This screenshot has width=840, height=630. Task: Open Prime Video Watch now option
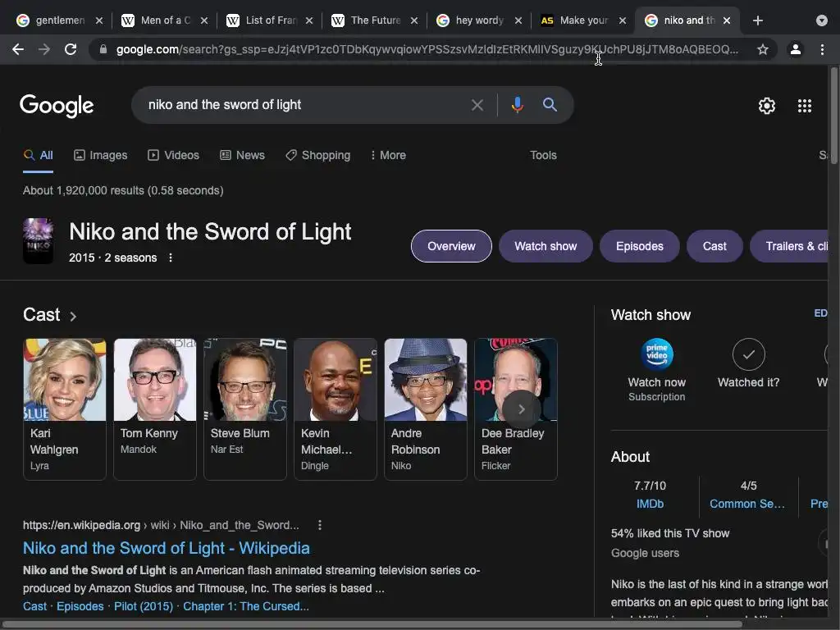pos(656,354)
